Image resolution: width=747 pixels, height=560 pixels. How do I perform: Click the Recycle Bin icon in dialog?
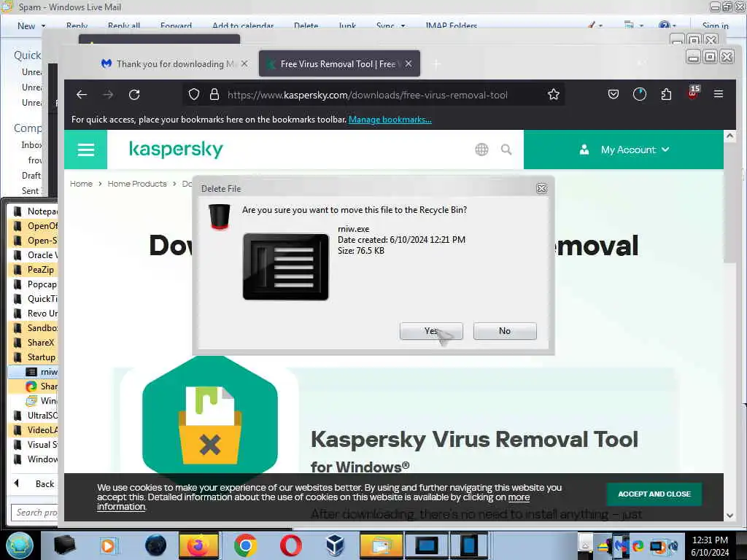(x=220, y=217)
